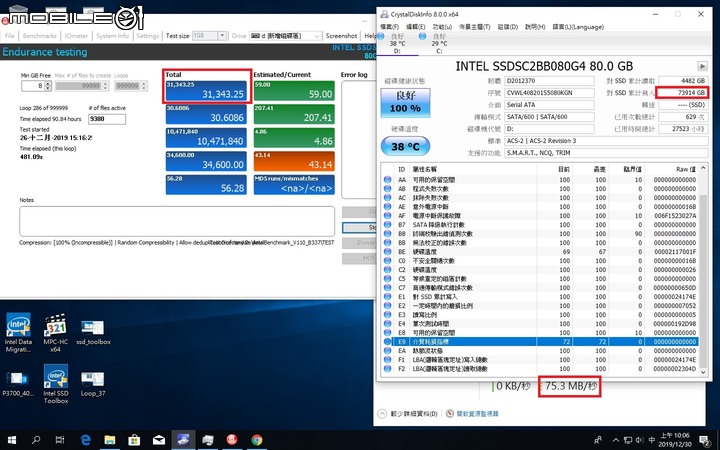Select D: drive status in CrystalDiskInfo
720x450 pixels.
(x=398, y=43)
